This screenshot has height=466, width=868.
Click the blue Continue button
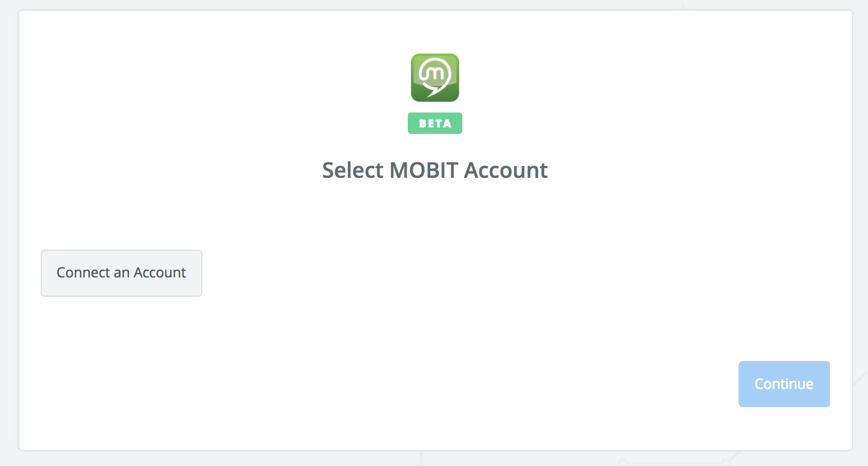(x=784, y=384)
